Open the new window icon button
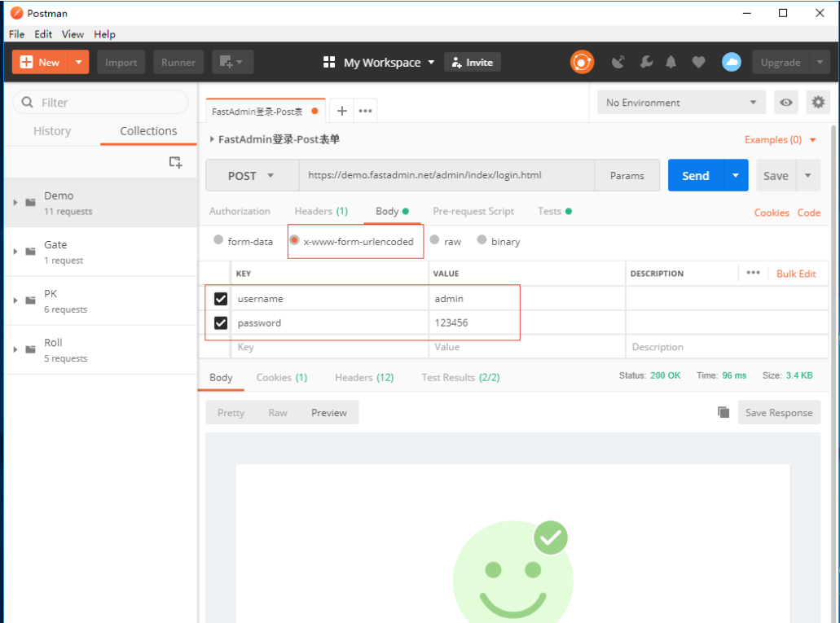This screenshot has width=840, height=623. (232, 62)
